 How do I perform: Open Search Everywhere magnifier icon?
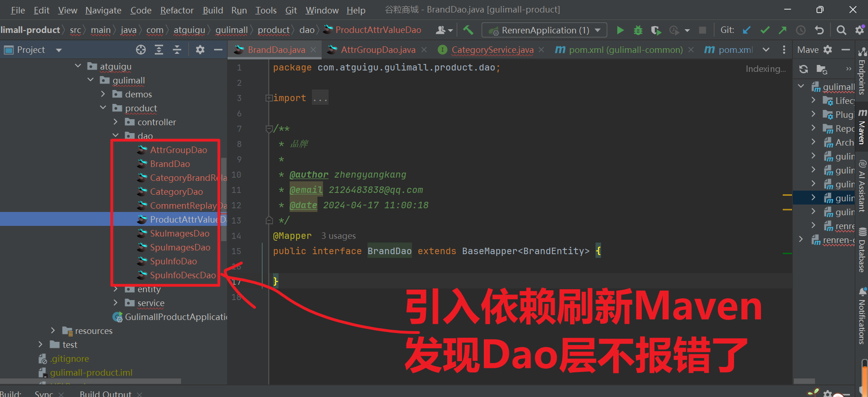(x=841, y=30)
